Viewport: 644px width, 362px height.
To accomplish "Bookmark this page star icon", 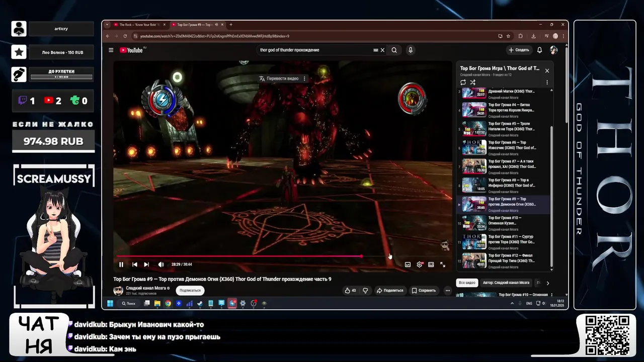I will pos(508,36).
